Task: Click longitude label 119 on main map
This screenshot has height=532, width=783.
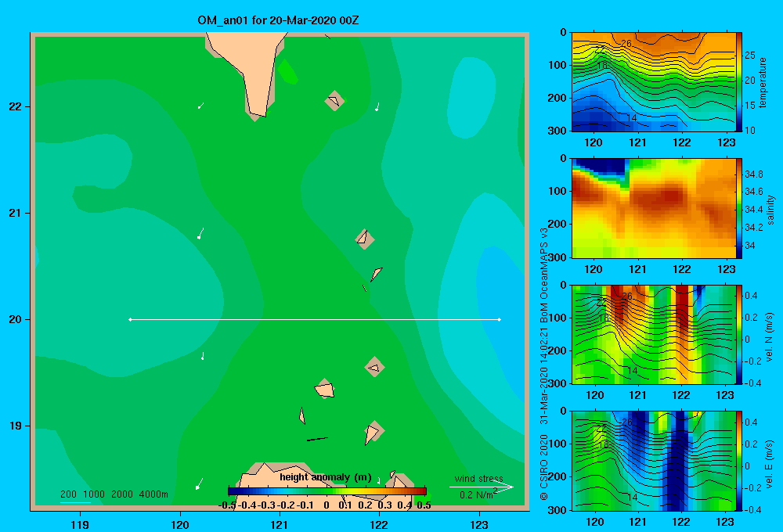Action: [80, 524]
